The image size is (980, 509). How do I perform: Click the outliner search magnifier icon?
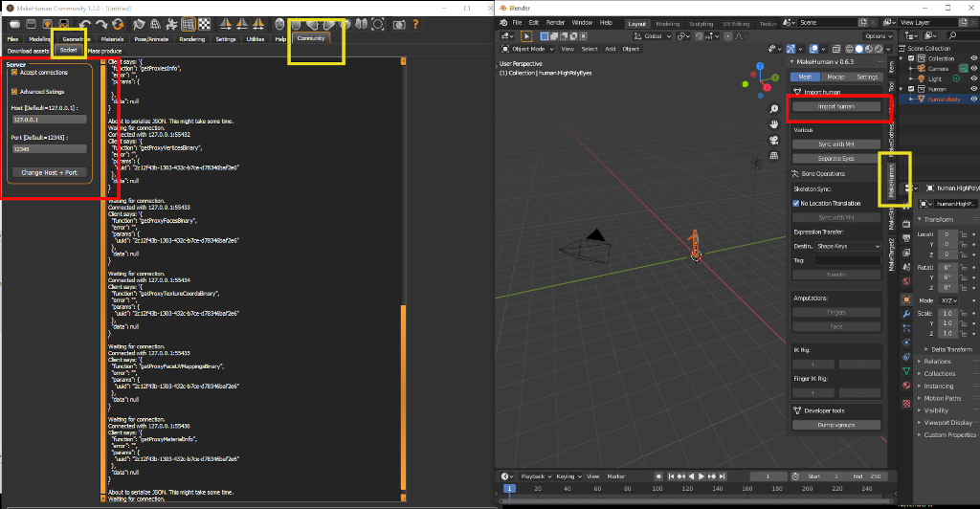[x=952, y=35]
